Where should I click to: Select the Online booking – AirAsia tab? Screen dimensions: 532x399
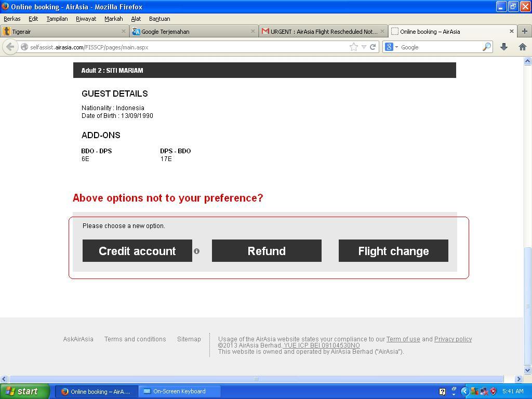pyautogui.click(x=453, y=32)
